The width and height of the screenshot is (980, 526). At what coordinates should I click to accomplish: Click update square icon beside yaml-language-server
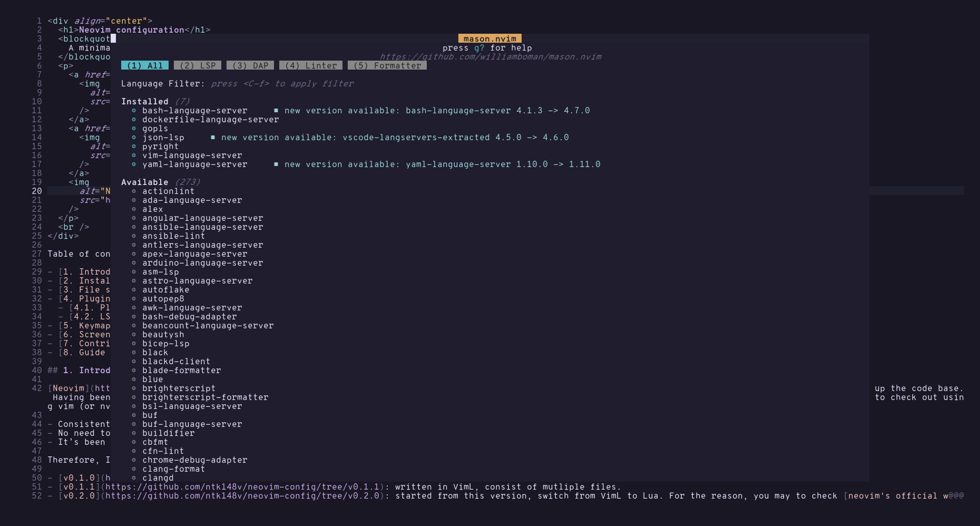[x=276, y=164]
